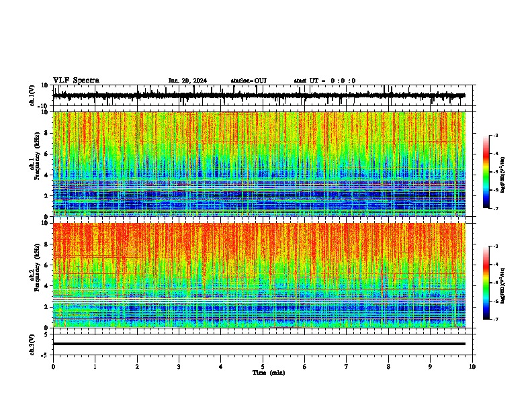Click inside the ch.2 frequency spectrogram

tap(259, 275)
